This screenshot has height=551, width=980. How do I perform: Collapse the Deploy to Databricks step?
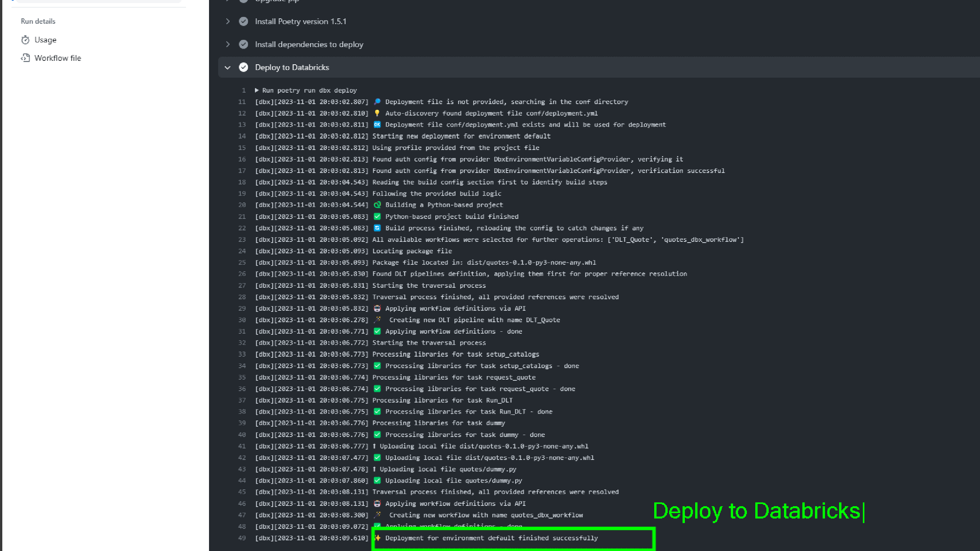point(228,67)
